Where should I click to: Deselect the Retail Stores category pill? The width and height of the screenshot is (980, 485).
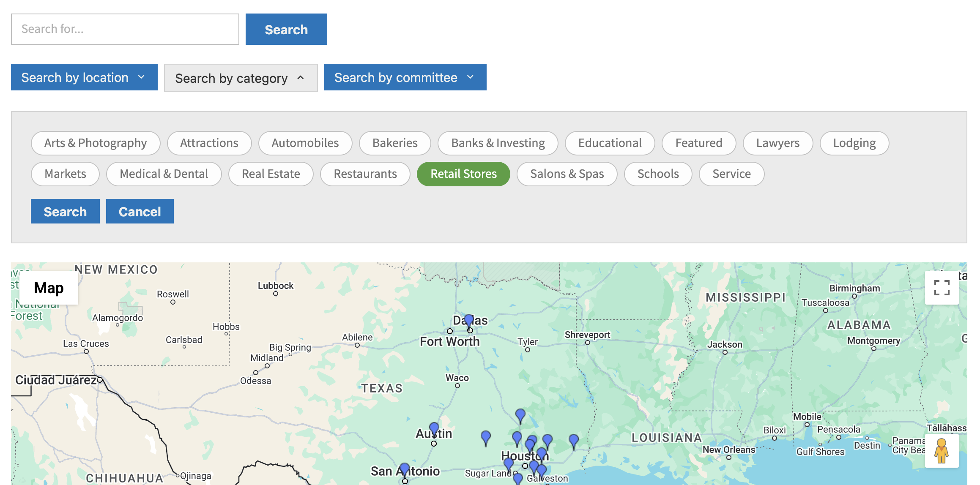[463, 174]
